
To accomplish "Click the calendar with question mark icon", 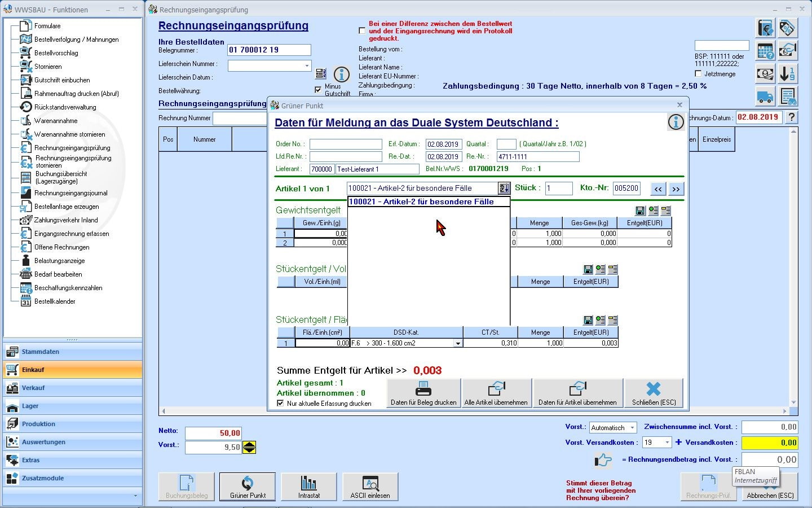I will pyautogui.click(x=765, y=51).
